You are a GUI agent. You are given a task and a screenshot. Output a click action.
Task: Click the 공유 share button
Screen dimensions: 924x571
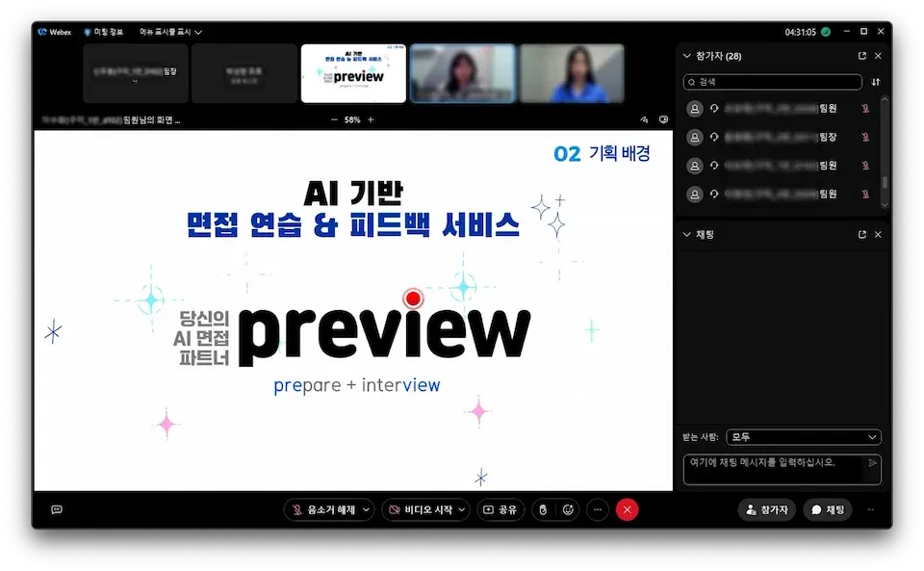[500, 509]
